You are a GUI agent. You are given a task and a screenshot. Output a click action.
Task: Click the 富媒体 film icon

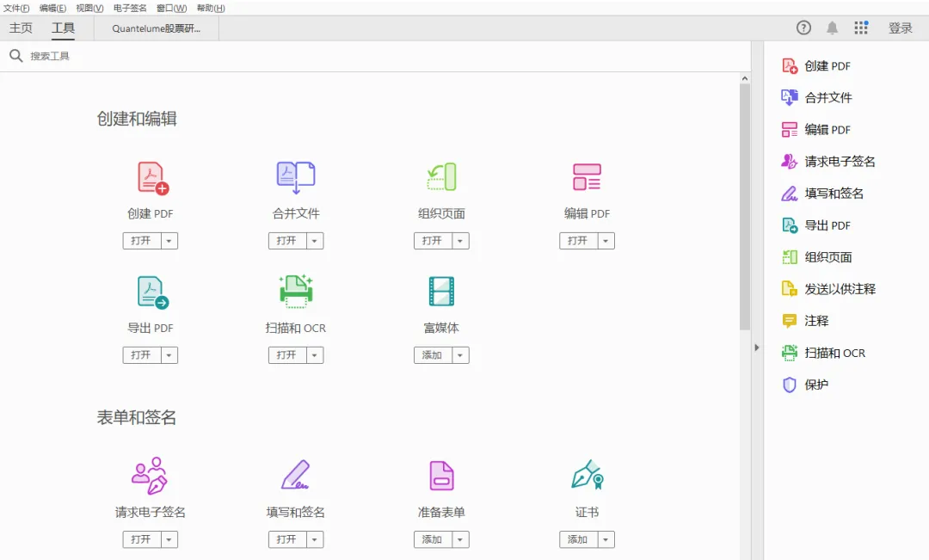(x=441, y=292)
